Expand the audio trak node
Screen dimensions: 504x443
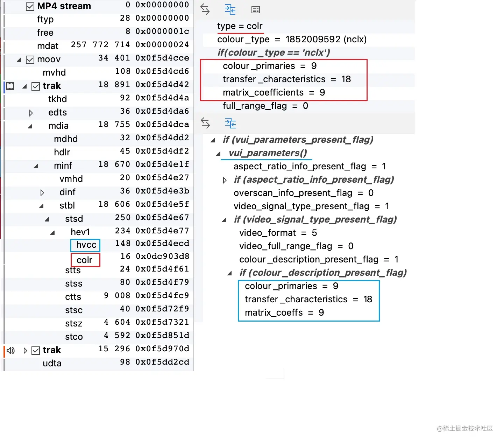click(x=25, y=351)
